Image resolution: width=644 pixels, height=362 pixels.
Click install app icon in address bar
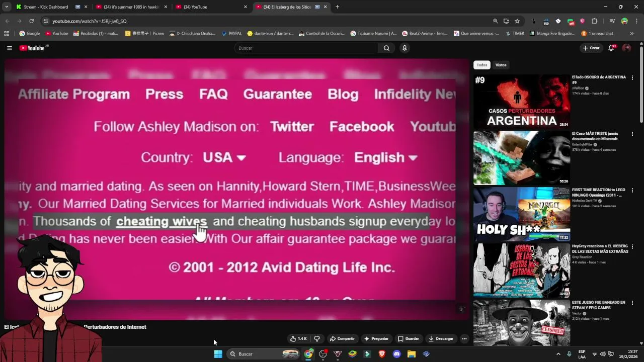point(506,21)
